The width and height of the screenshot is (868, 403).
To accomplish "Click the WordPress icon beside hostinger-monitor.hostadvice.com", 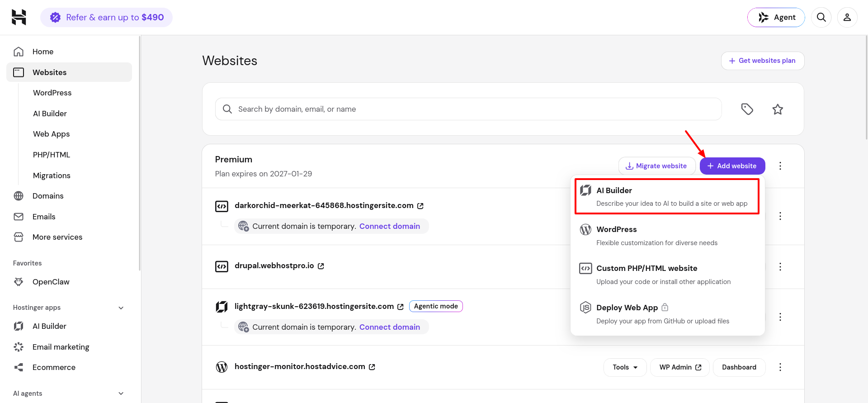I will pyautogui.click(x=222, y=367).
